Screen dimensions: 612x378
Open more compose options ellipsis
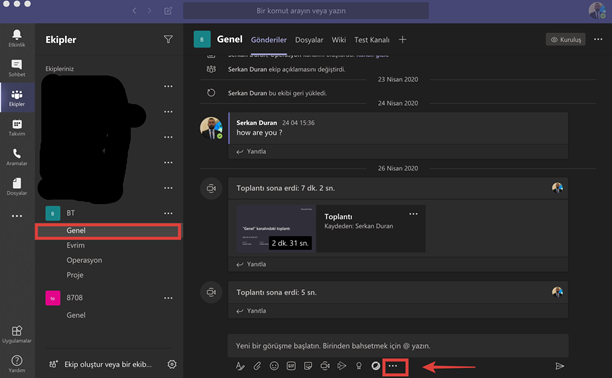pyautogui.click(x=393, y=366)
